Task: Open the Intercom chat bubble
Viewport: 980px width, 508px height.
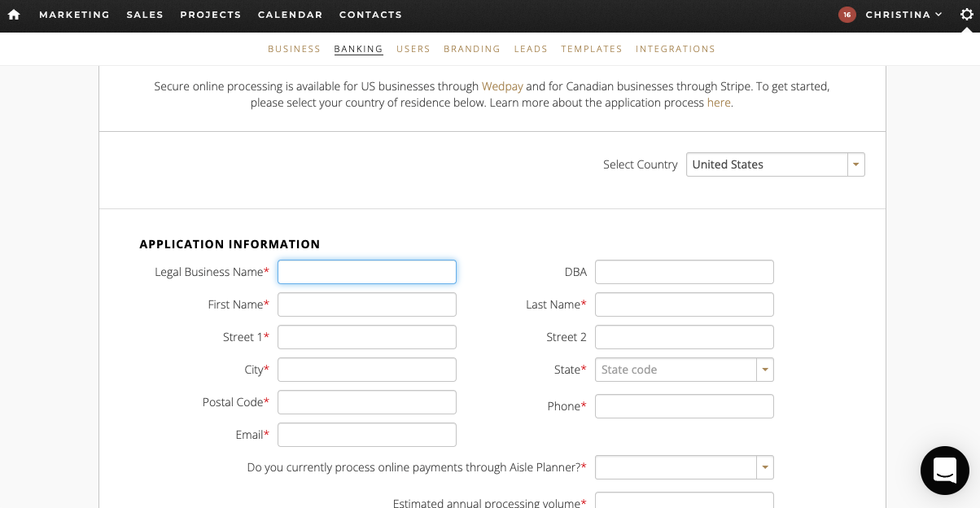Action: point(944,471)
